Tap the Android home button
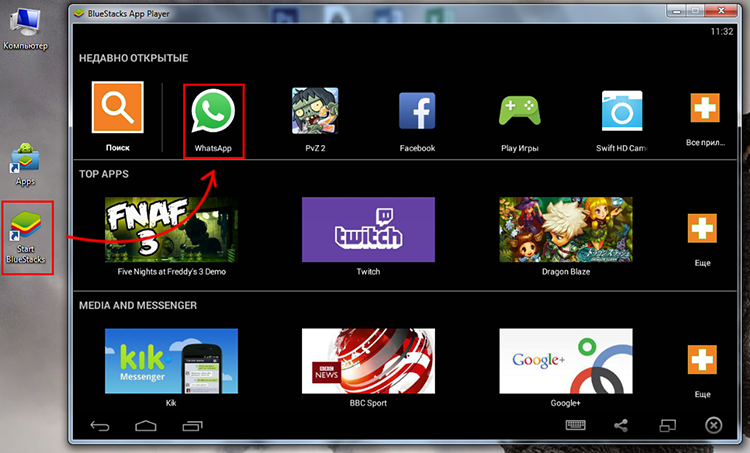 pos(146,426)
